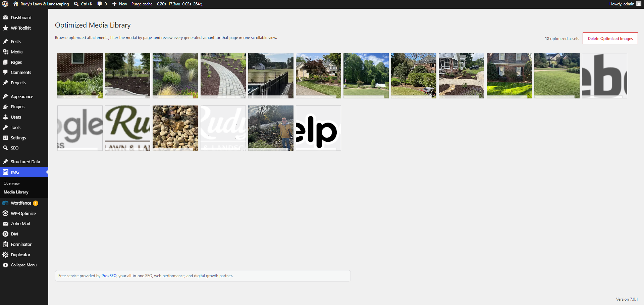The image size is (644, 305).
Task: Click the Forminator clipboard icon
Action: (5, 244)
